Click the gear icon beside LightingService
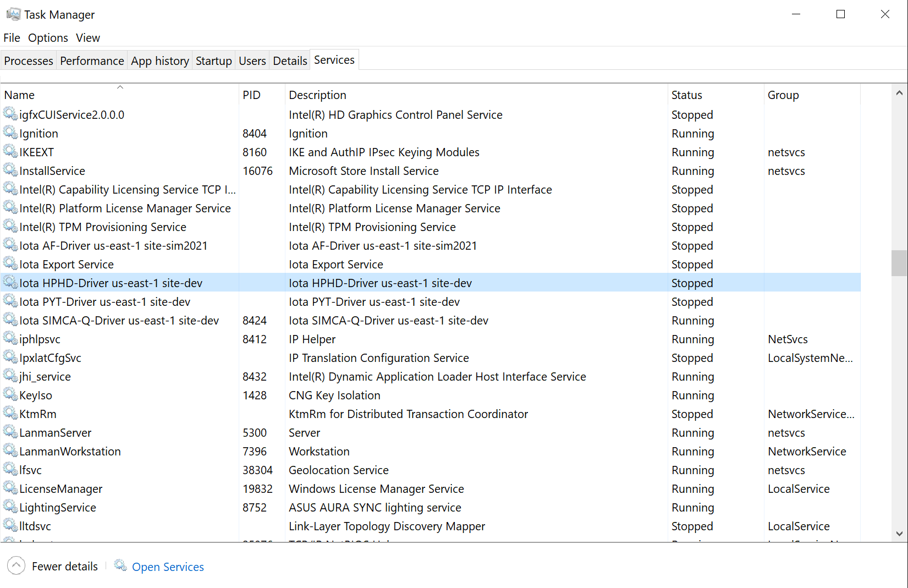This screenshot has width=908, height=588. (10, 507)
